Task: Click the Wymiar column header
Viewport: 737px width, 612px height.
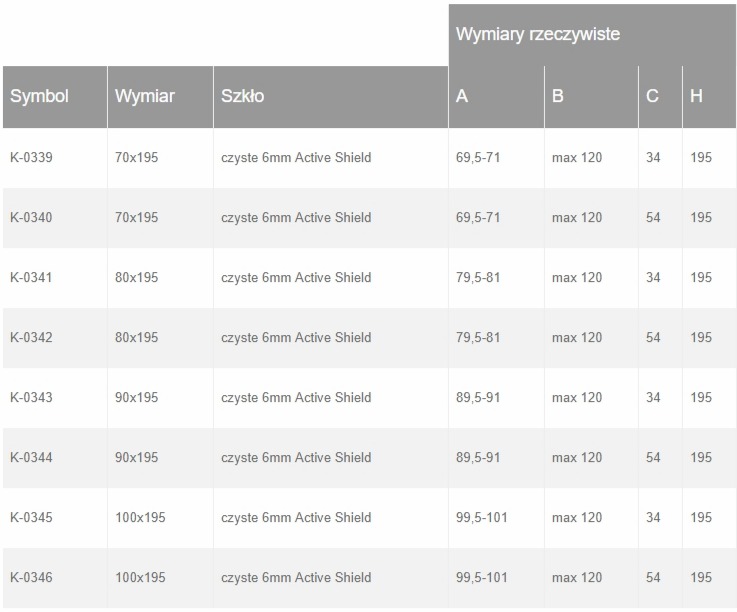Action: click(x=145, y=97)
